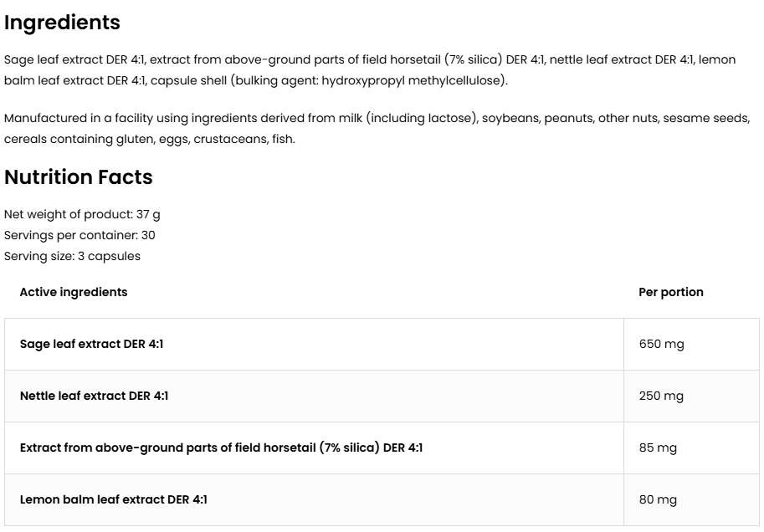Image resolution: width=764 pixels, height=532 pixels.
Task: Click the Nutrition Facts heading
Action: pyautogui.click(x=79, y=177)
